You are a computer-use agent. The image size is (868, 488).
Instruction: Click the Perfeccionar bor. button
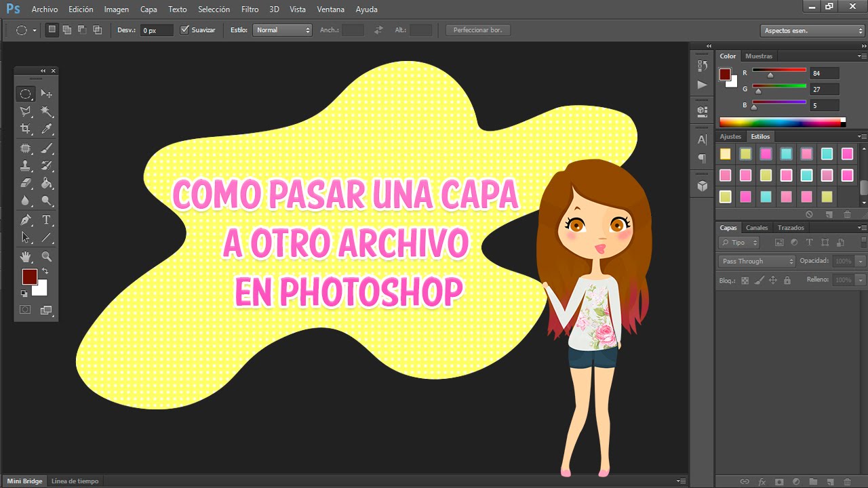[x=478, y=30]
